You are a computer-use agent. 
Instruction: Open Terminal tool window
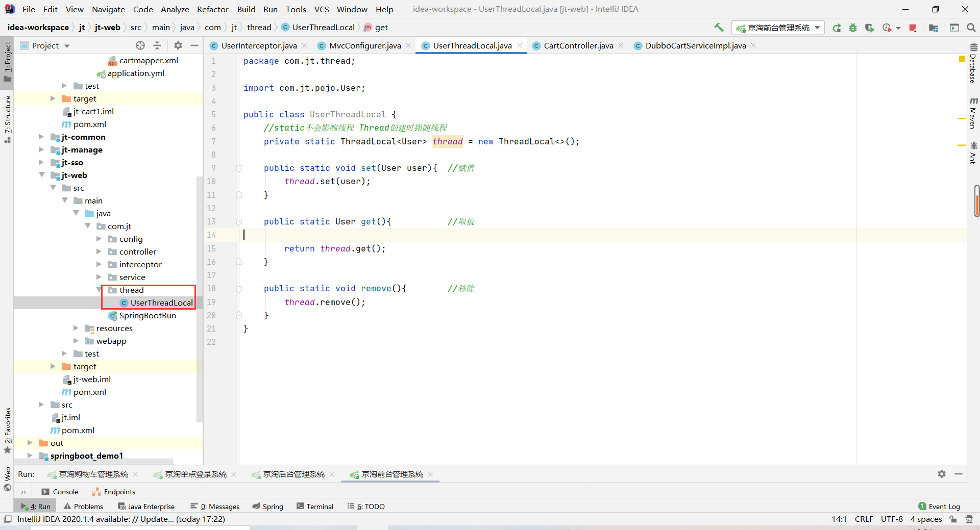point(315,507)
